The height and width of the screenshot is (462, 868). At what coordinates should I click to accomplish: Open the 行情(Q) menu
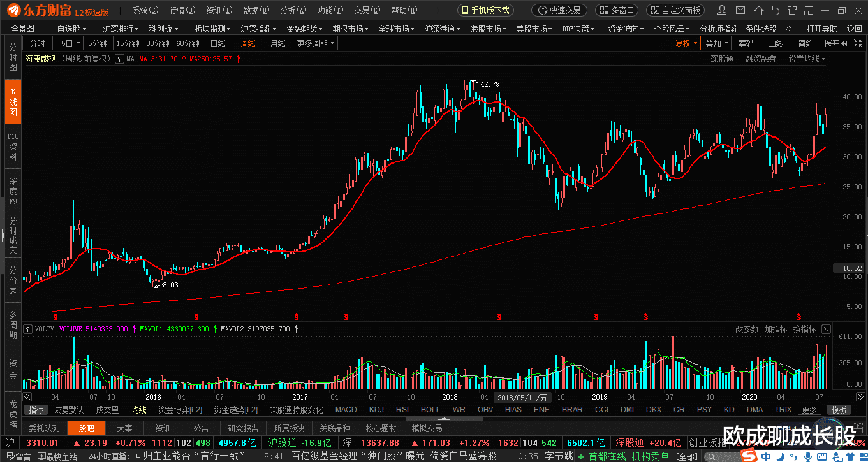coord(182,10)
